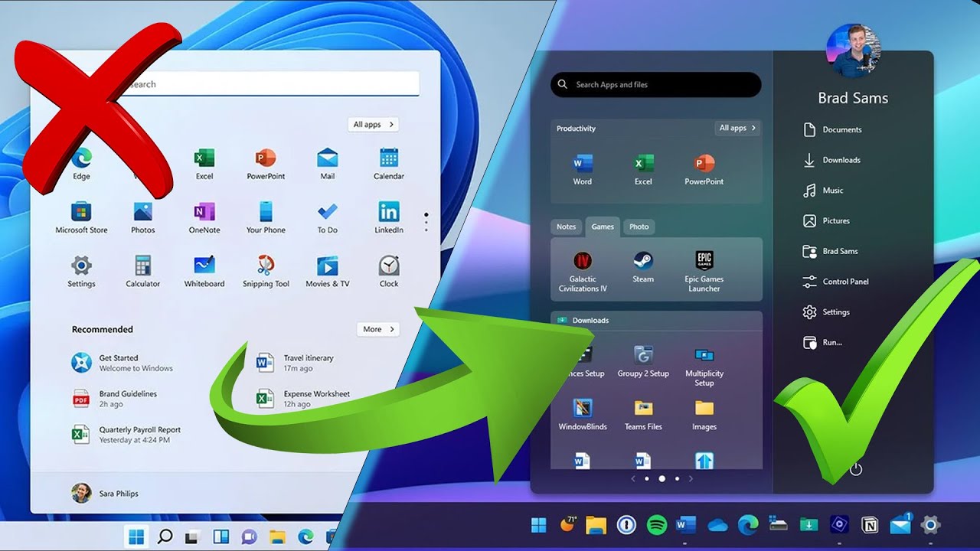Open OneDrive from the right taskbar

pos(717,525)
